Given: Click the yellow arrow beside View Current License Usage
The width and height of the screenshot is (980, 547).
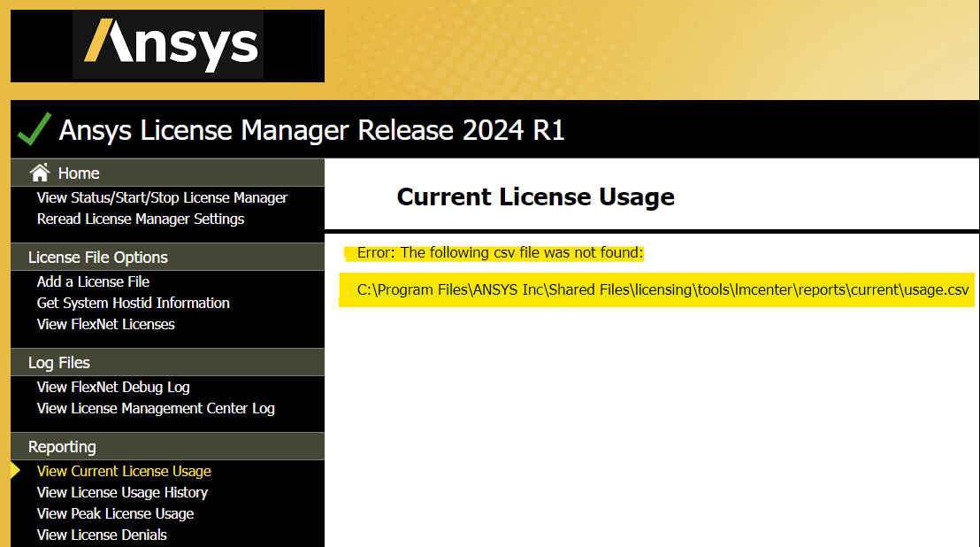Looking at the screenshot, I should [x=15, y=471].
